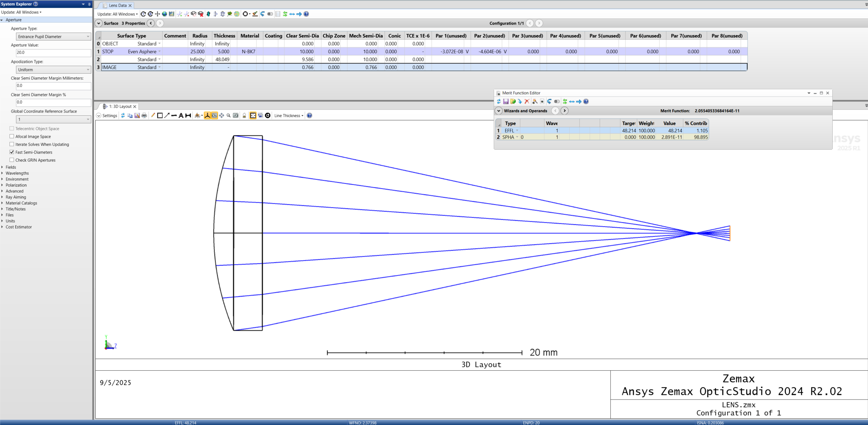Viewport: 868px width, 425px height.
Task: Open the Line Thickness dropdown
Action: [289, 115]
